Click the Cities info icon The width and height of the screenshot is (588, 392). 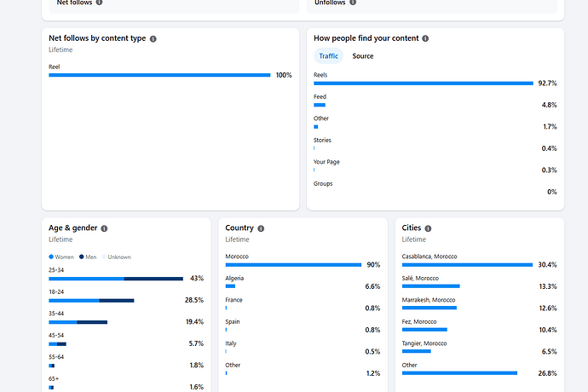pos(429,228)
